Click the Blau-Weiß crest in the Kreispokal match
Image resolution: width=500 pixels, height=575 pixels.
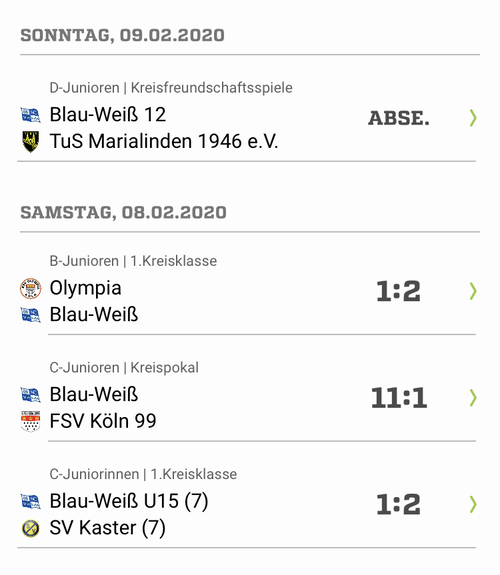click(x=30, y=395)
